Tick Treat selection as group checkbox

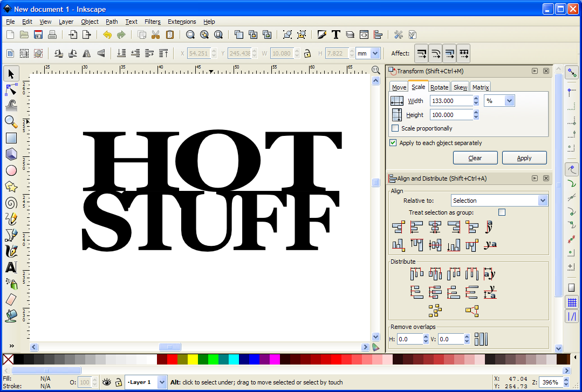coord(502,212)
